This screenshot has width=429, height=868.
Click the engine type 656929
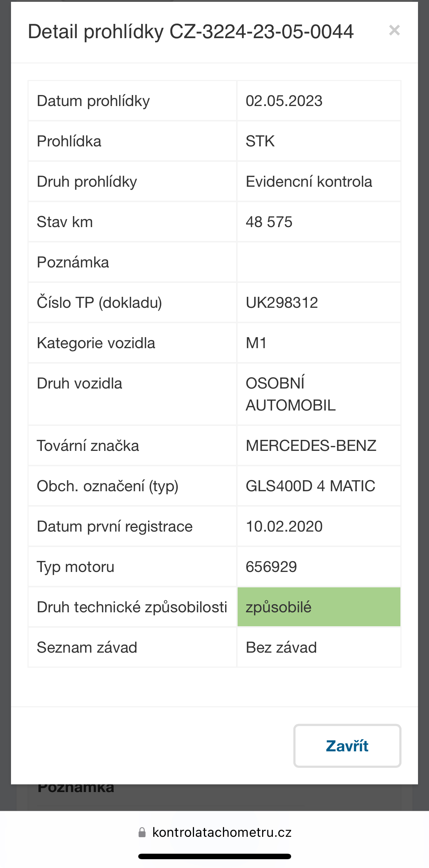tap(271, 567)
